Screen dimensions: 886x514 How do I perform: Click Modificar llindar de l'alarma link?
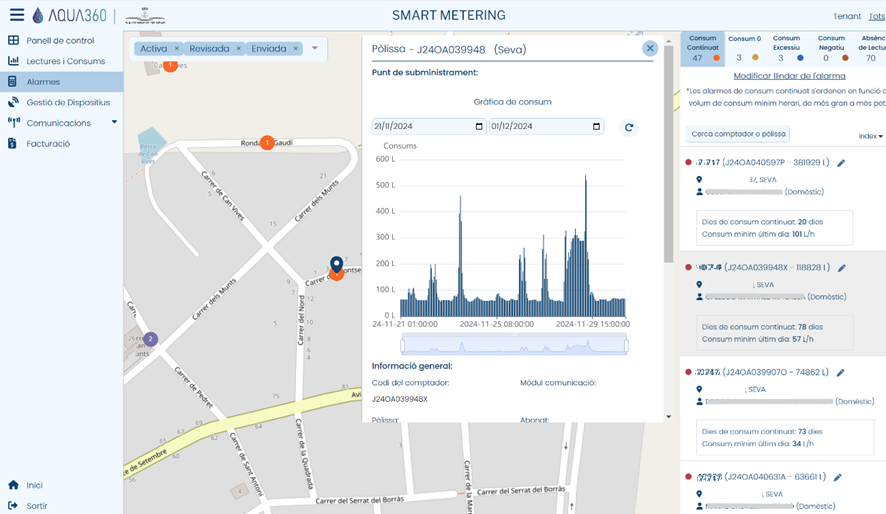789,76
